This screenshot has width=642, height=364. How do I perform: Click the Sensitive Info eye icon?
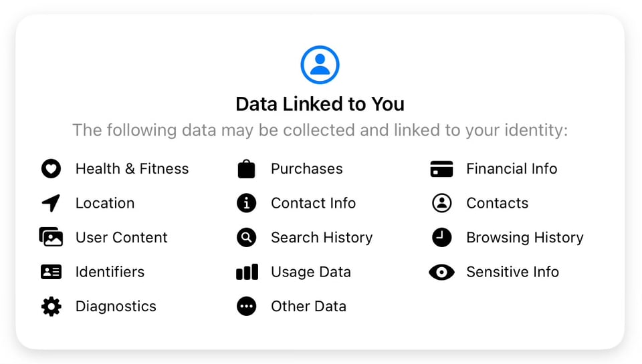tap(441, 272)
